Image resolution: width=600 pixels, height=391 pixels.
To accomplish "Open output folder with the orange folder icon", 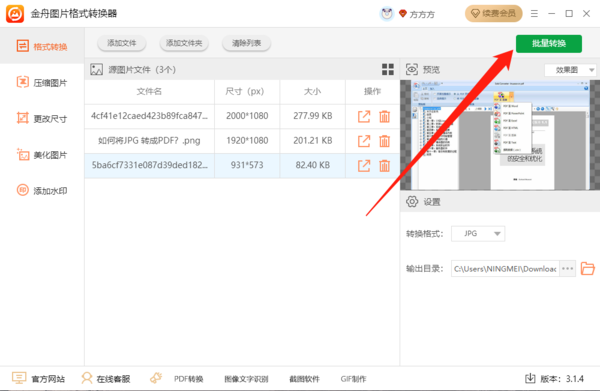I will 587,269.
